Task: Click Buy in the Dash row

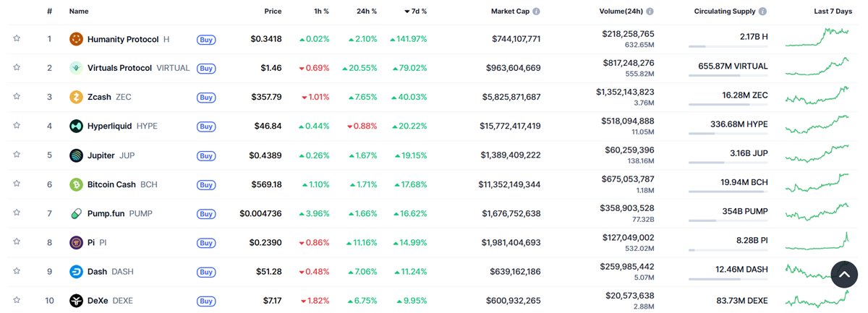Action: click(206, 272)
